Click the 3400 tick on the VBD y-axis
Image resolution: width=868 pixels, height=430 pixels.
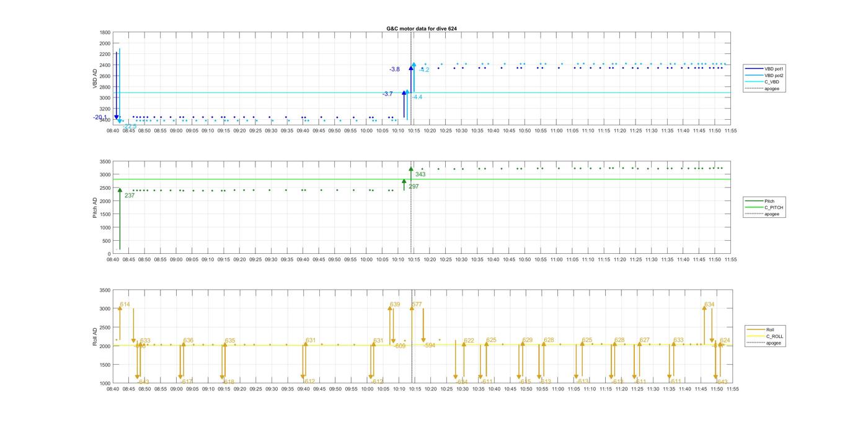tap(105, 120)
